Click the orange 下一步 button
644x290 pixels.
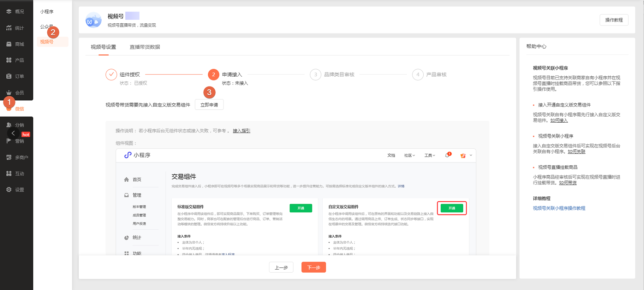(314, 267)
